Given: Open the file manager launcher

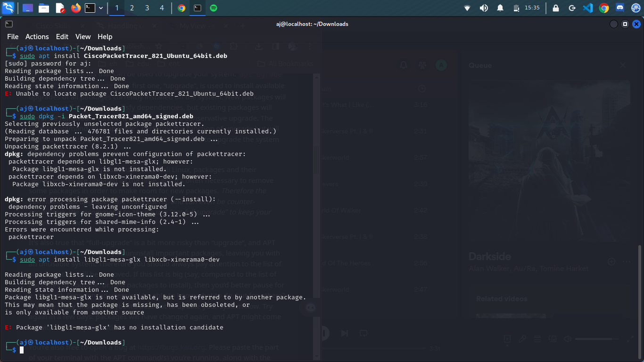Looking at the screenshot, I should [x=44, y=8].
